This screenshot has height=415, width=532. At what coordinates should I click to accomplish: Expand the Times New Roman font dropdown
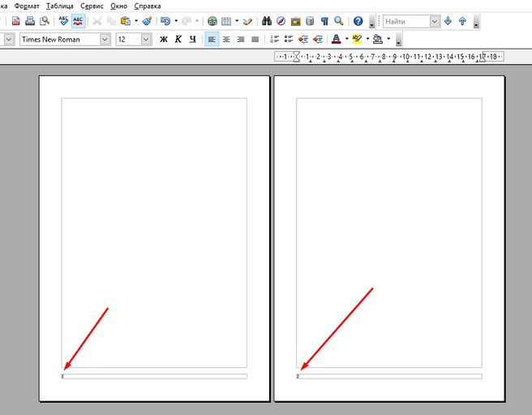[105, 39]
